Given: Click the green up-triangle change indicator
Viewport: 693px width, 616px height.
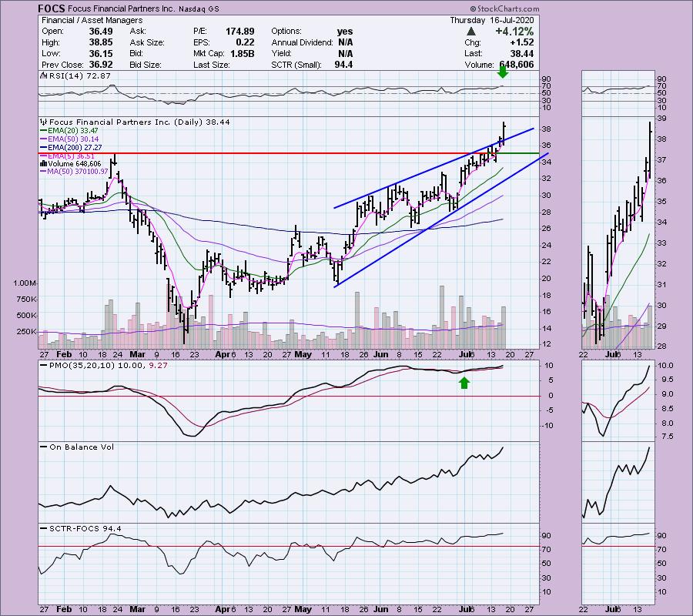Looking at the screenshot, I should [x=471, y=32].
